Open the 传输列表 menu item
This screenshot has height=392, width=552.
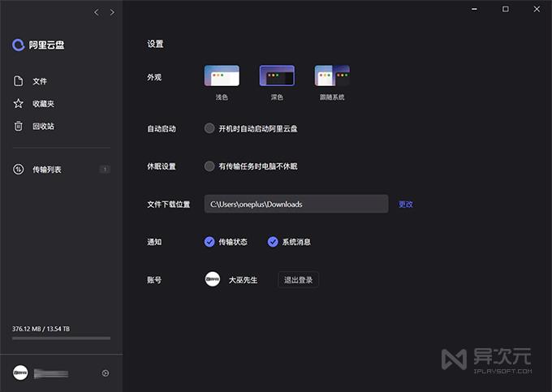pos(47,170)
